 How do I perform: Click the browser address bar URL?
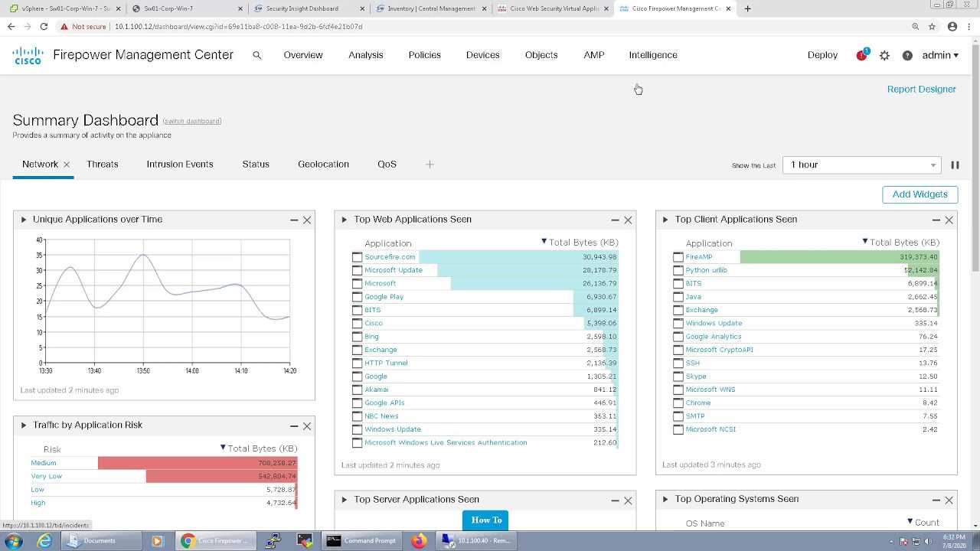pos(238,27)
